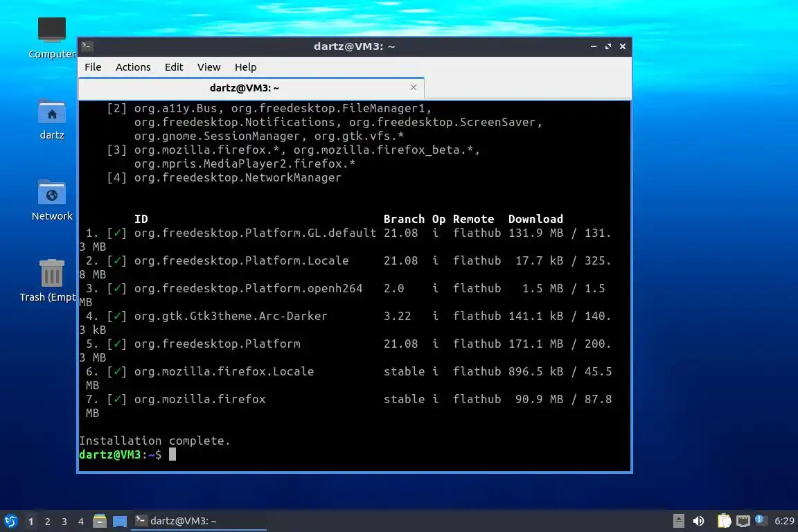Open the Actions menu
798x532 pixels.
point(133,67)
